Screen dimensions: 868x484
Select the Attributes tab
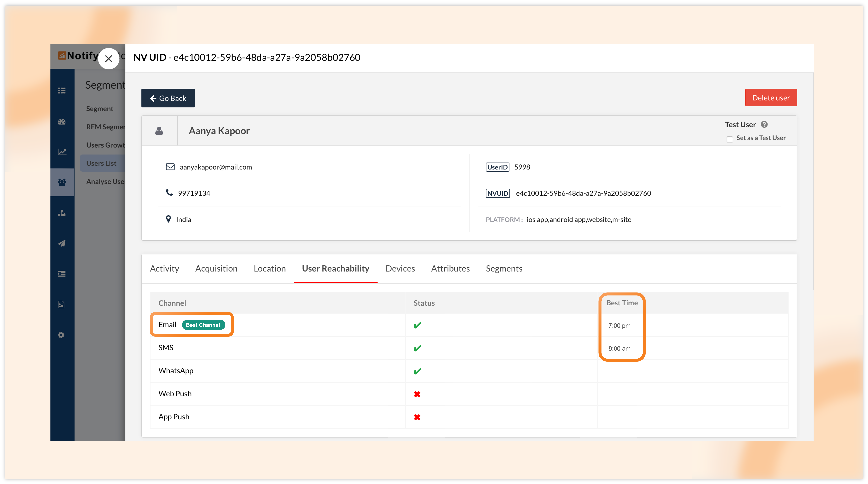click(450, 268)
